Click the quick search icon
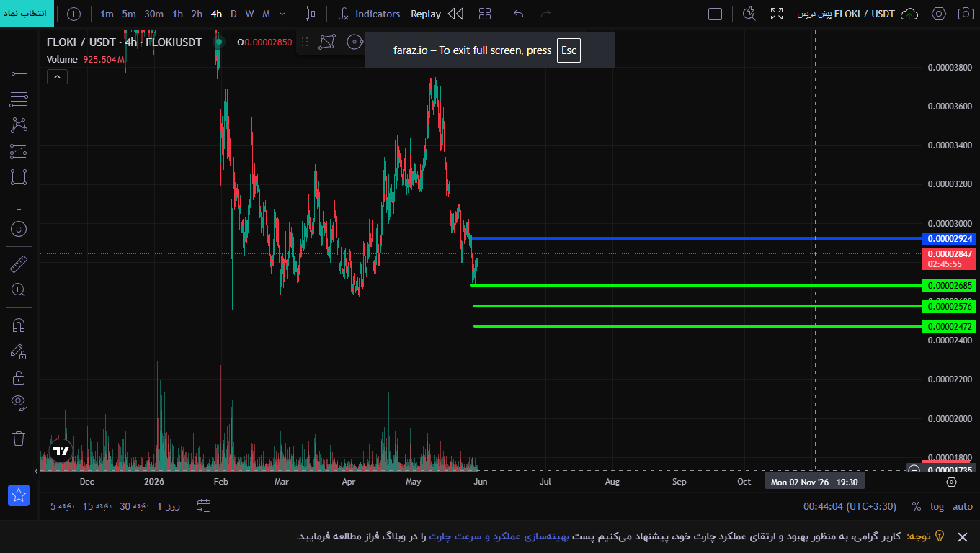The image size is (980, 553). pyautogui.click(x=749, y=14)
